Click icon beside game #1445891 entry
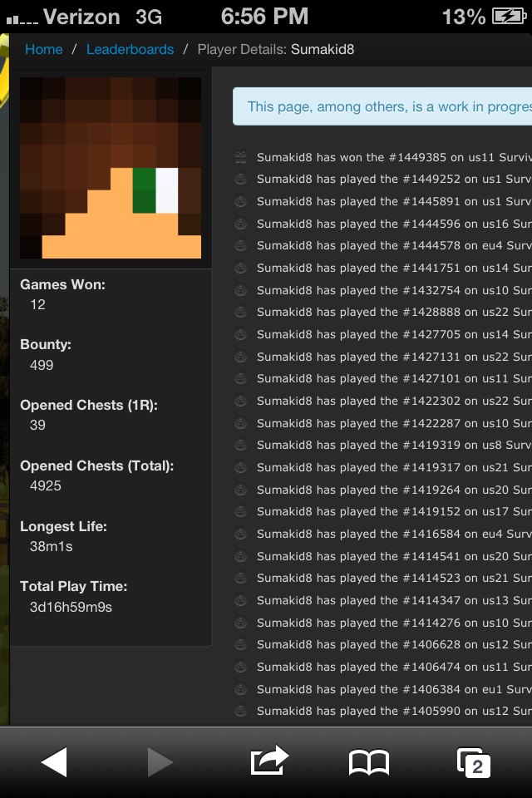The width and height of the screenshot is (532, 798). click(x=241, y=201)
